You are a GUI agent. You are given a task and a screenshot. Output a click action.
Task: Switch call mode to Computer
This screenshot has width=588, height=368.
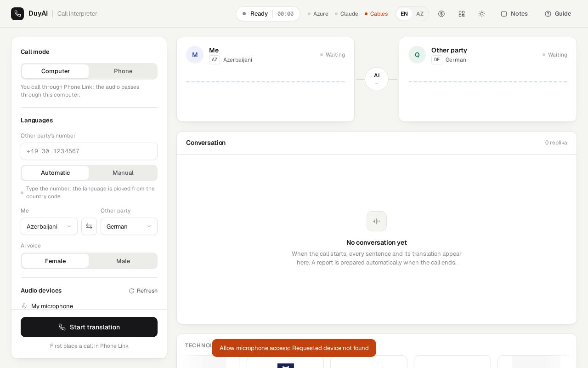point(56,71)
